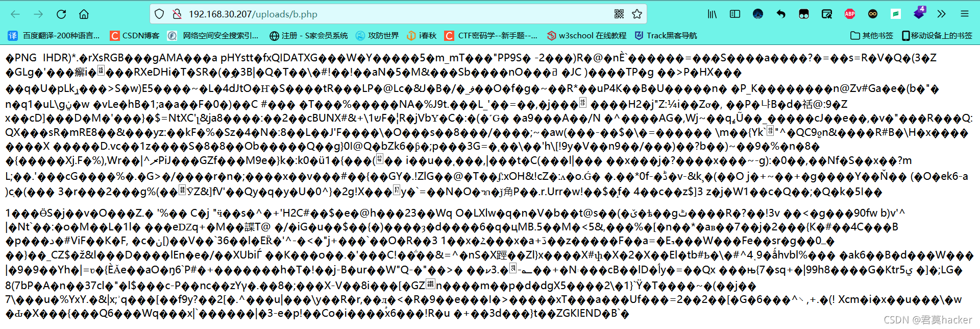
Task: Click the URL address field
Action: [x=398, y=14]
